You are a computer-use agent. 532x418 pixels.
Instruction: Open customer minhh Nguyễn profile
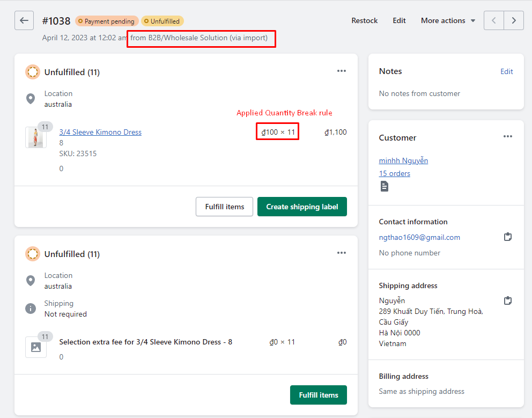[403, 160]
